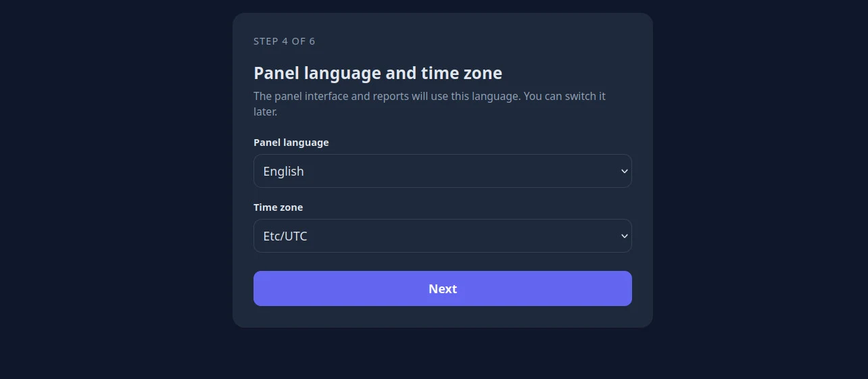
Task: Focus the English language select field
Action: [x=442, y=171]
